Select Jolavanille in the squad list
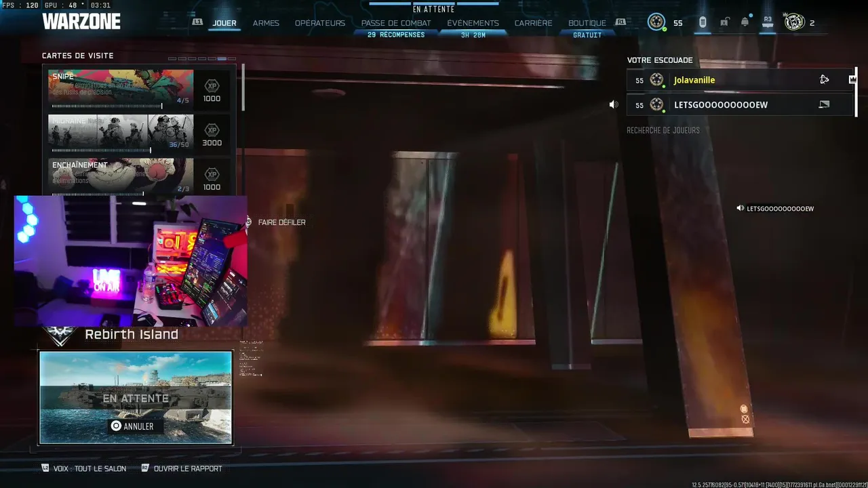The width and height of the screenshot is (868, 488). [x=740, y=80]
